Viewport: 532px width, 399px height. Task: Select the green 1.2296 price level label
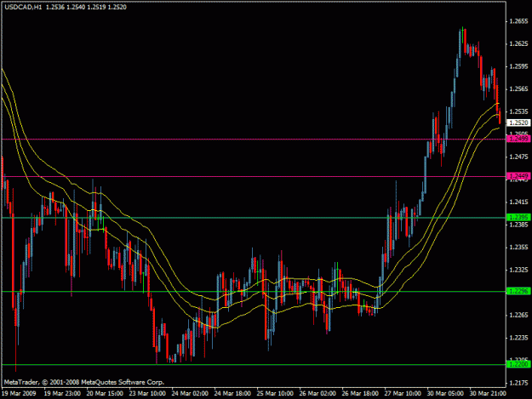518,291
